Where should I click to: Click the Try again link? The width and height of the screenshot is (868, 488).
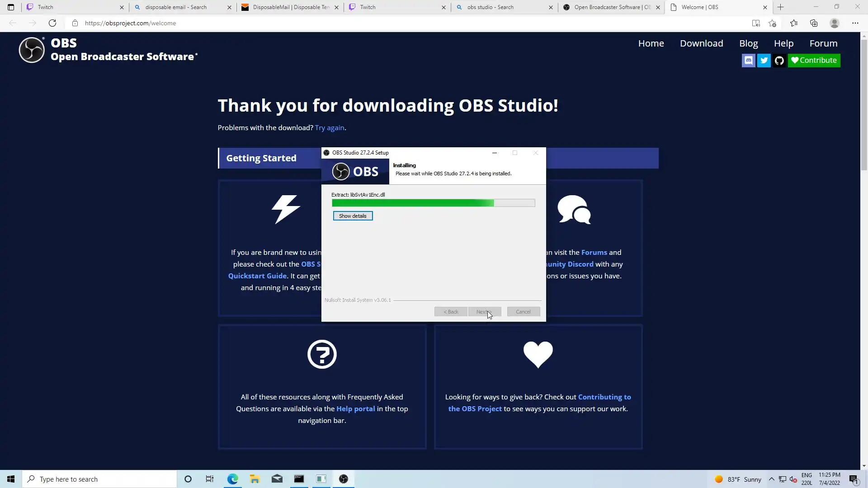pyautogui.click(x=329, y=128)
